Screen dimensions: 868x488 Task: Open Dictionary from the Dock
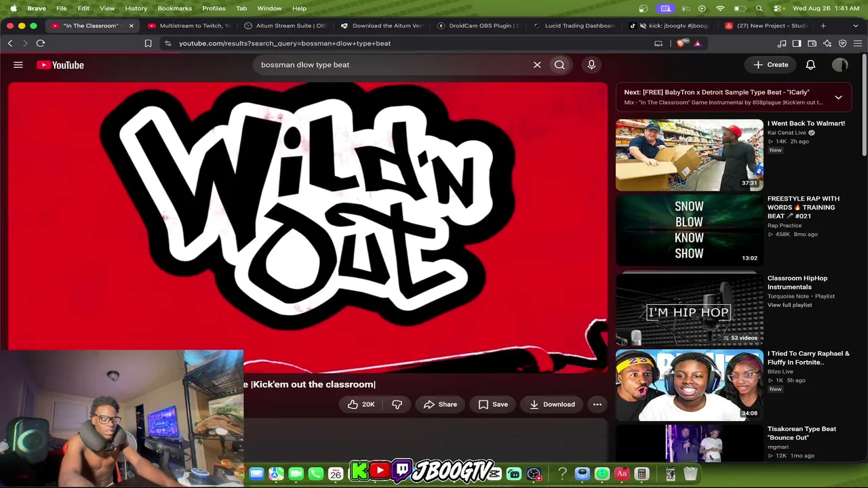point(621,474)
